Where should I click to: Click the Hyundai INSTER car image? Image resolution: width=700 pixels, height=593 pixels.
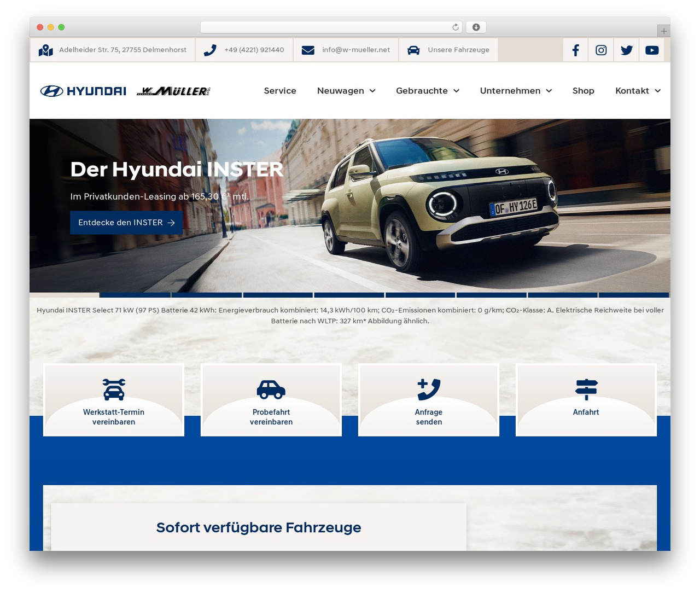tap(439, 205)
